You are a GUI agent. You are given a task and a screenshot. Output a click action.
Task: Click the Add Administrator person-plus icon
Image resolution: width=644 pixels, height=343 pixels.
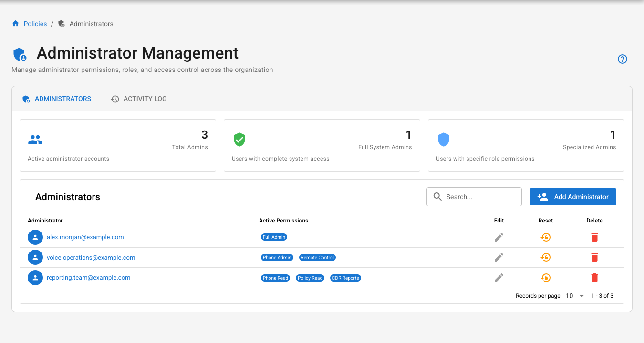click(542, 197)
